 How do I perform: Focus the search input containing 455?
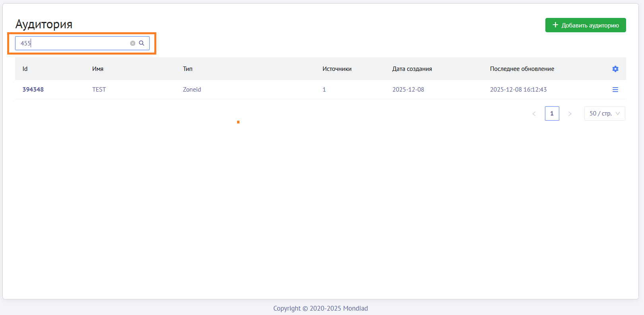click(x=74, y=43)
